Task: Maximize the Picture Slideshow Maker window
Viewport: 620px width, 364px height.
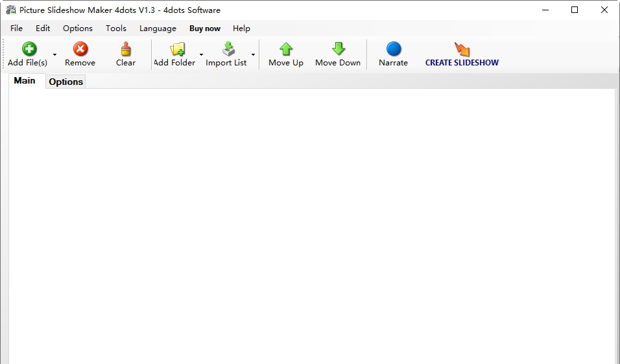Action: click(575, 10)
